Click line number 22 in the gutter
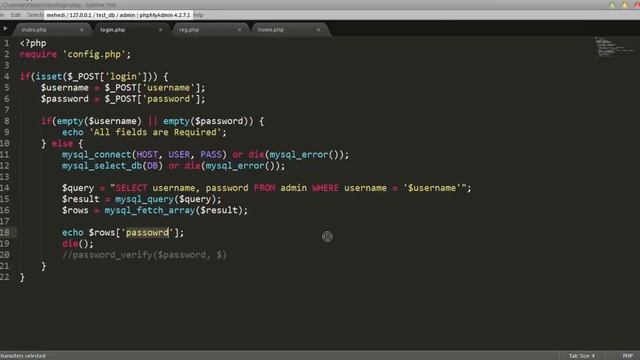The width and height of the screenshot is (640, 360). click(5, 277)
